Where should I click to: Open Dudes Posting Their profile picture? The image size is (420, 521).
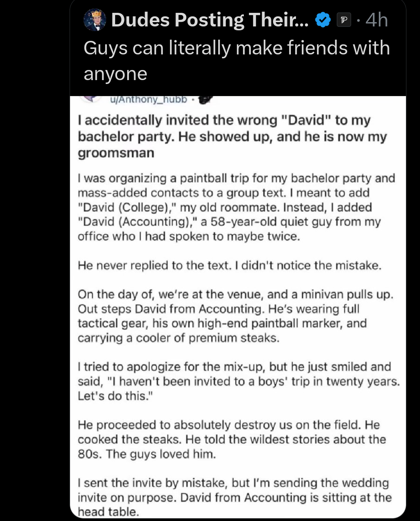(94, 20)
